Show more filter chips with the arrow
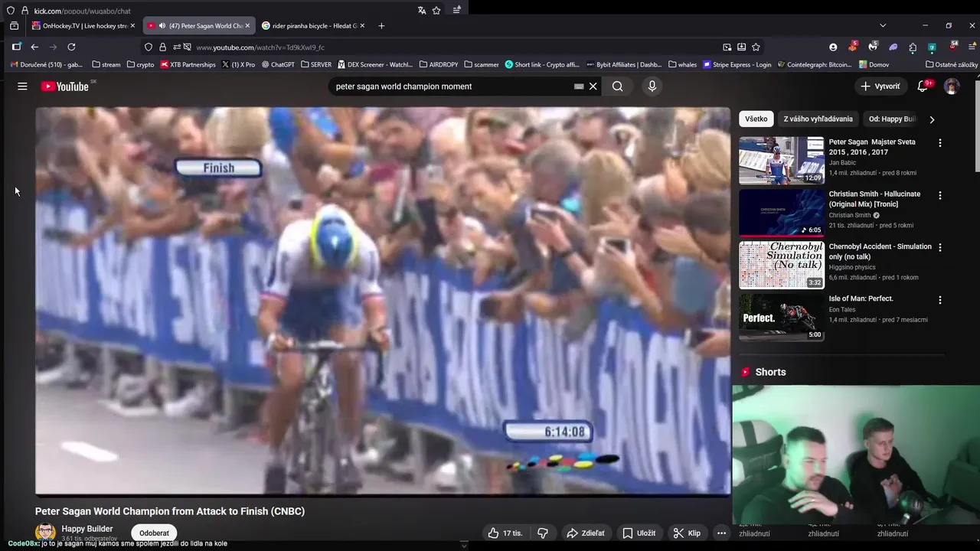The height and width of the screenshot is (551, 980). 932,119
